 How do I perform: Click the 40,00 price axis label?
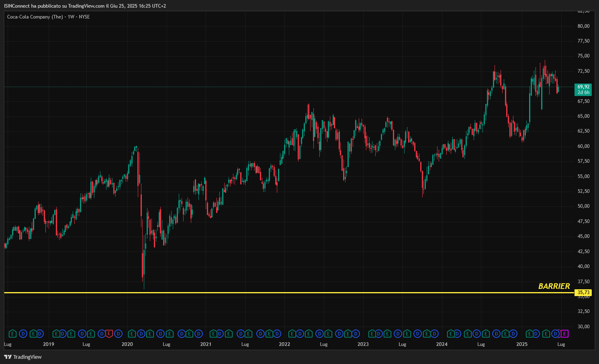(x=583, y=266)
